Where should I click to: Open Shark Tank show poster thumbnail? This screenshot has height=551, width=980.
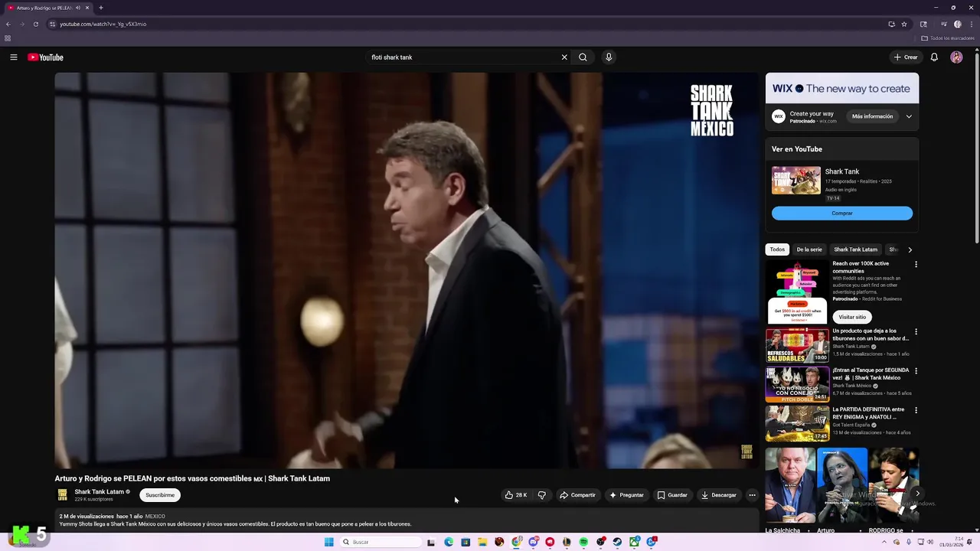tap(796, 181)
